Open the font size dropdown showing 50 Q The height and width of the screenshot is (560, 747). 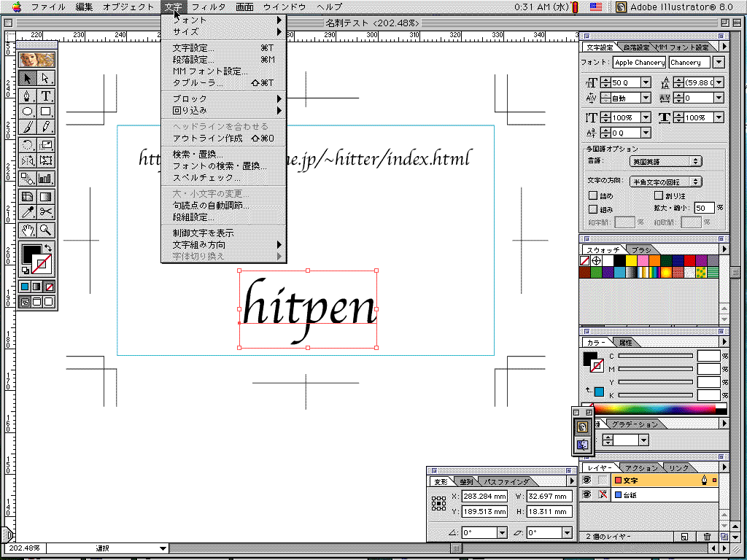tap(646, 83)
